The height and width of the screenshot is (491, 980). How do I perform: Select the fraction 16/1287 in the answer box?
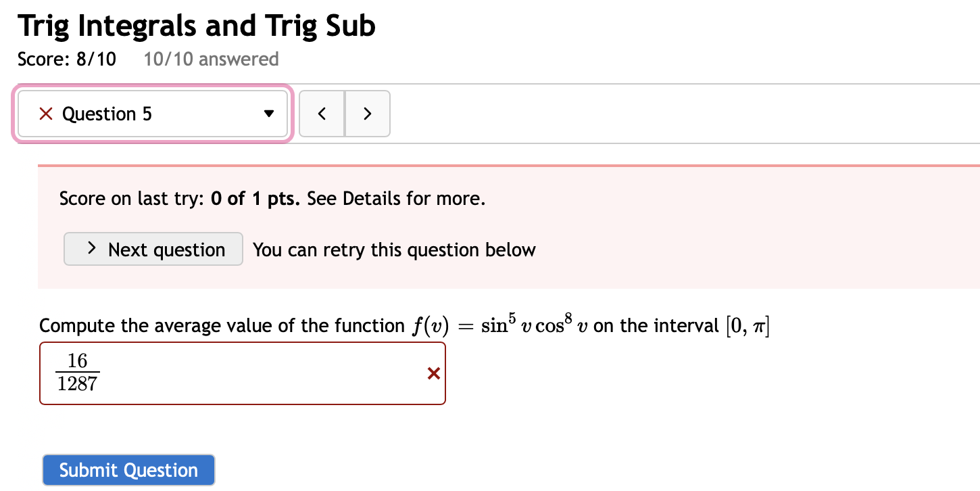tap(76, 373)
